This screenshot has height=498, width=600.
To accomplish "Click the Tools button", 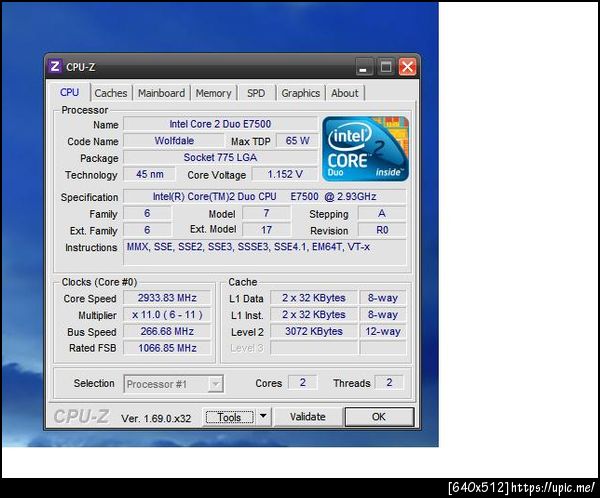I will coord(229,417).
